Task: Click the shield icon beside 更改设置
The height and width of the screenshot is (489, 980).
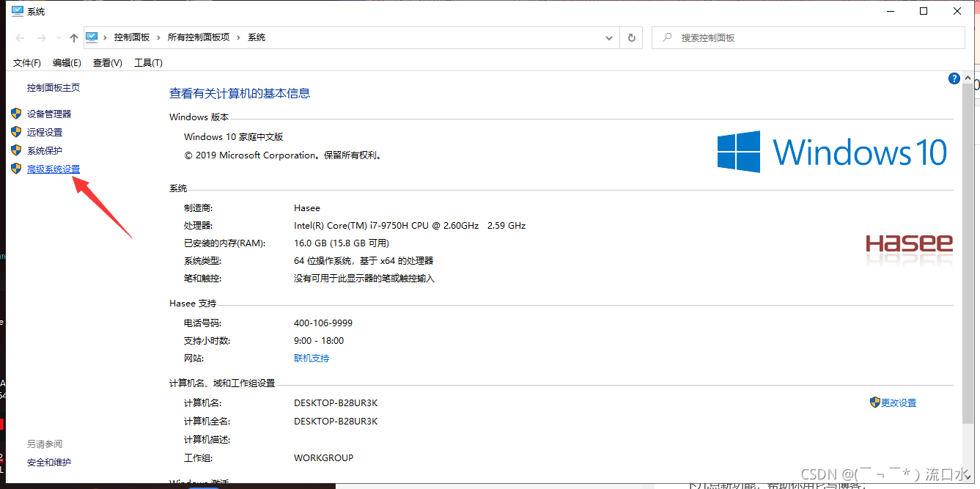Action: tap(874, 402)
